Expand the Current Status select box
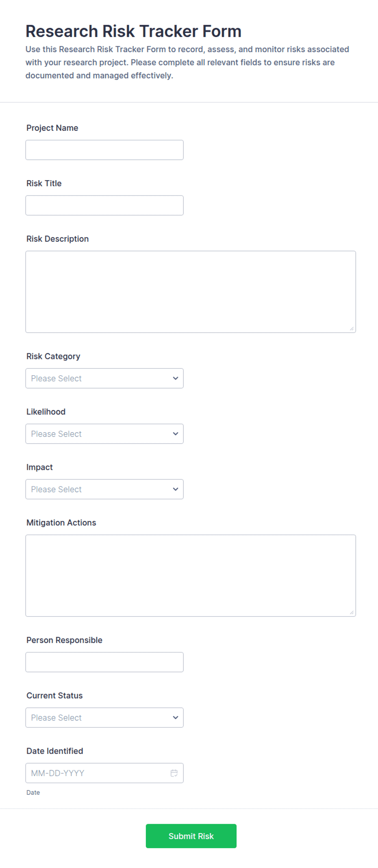Image resolution: width=378 pixels, height=868 pixels. click(x=104, y=718)
